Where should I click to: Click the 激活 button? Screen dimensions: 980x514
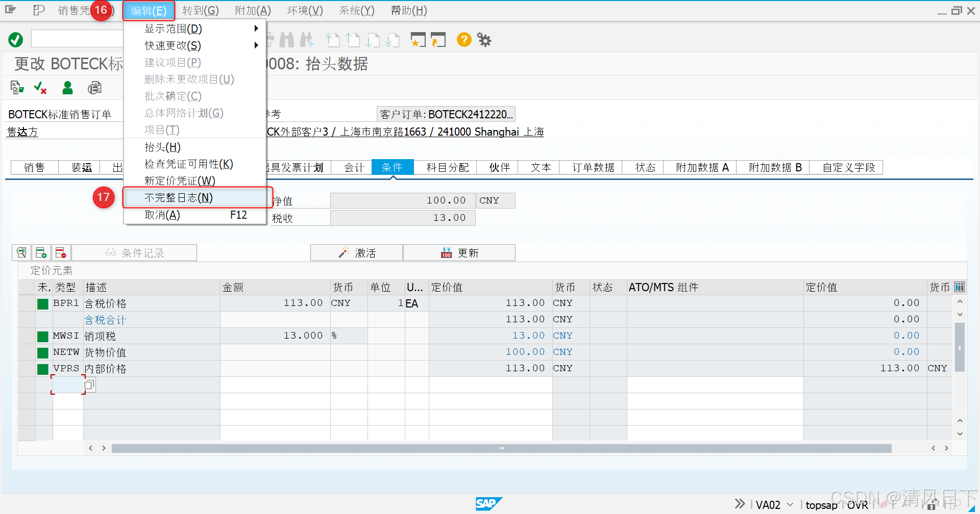[357, 252]
